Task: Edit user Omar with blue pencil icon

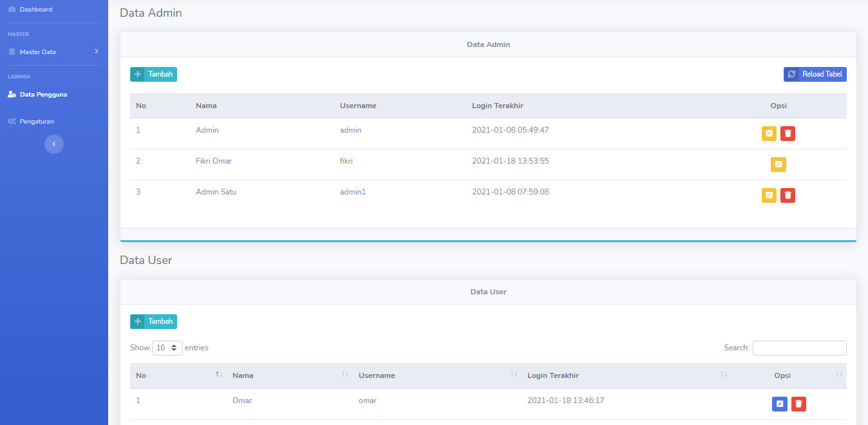Action: coord(780,404)
